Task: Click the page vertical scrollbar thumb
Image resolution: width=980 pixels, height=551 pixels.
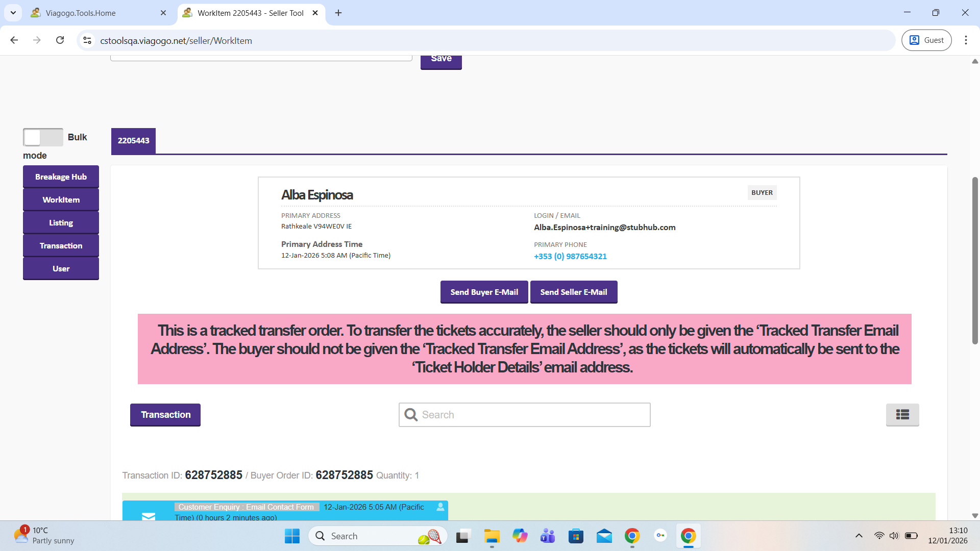Action: point(974,260)
